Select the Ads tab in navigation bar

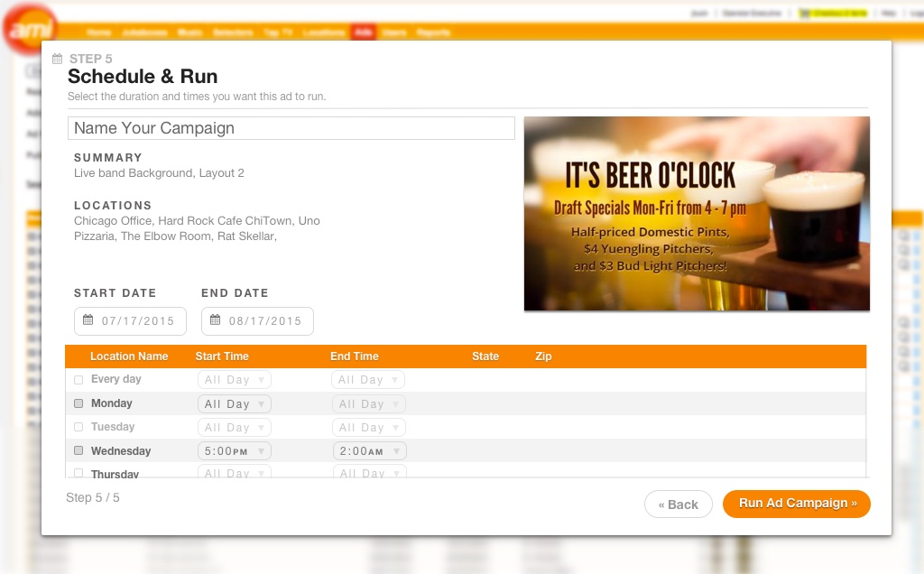pos(364,32)
